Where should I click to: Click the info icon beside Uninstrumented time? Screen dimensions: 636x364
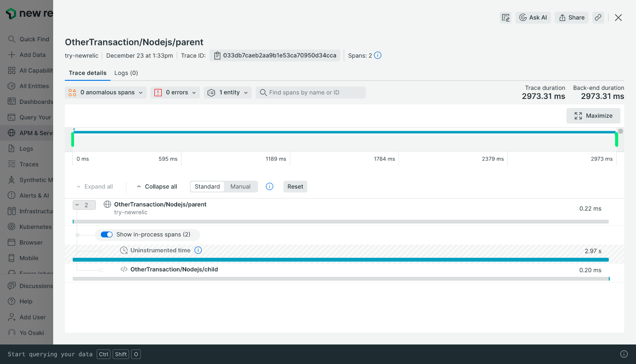(198, 250)
